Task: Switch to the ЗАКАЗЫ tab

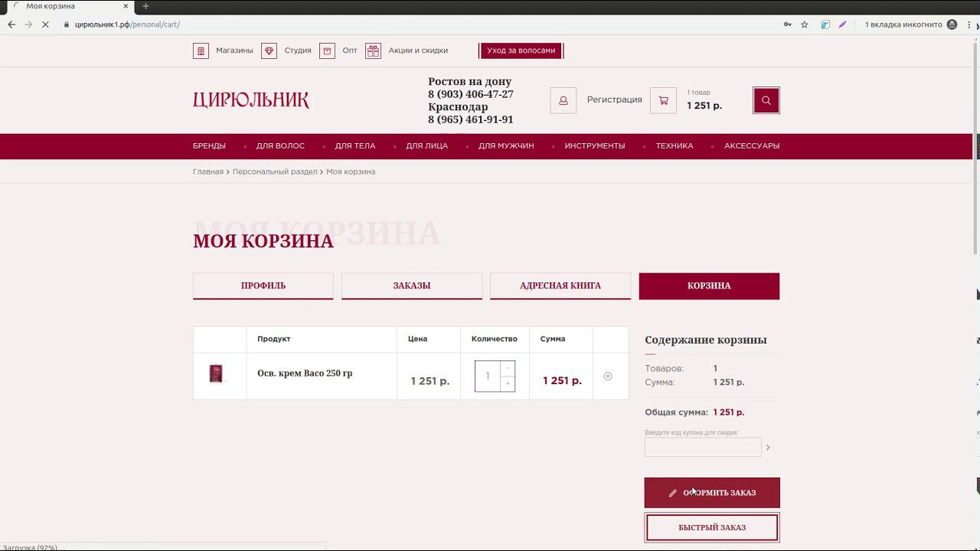Action: pos(412,285)
